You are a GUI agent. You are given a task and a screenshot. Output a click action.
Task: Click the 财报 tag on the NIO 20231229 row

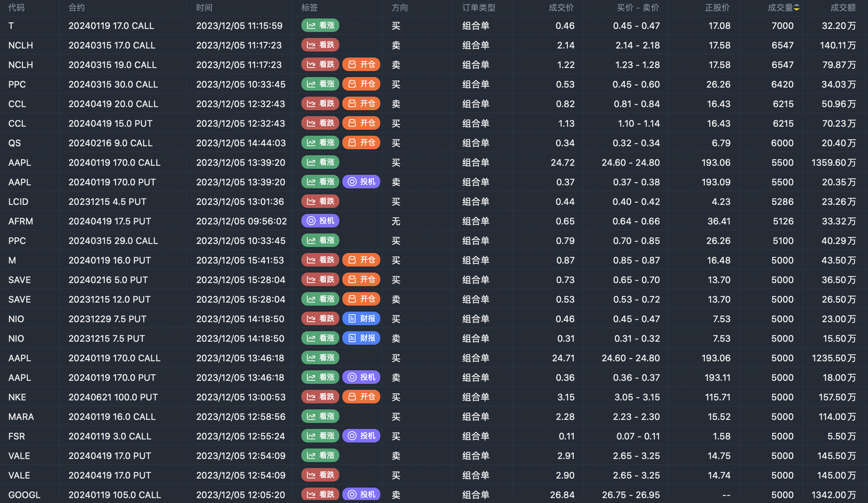pos(361,319)
